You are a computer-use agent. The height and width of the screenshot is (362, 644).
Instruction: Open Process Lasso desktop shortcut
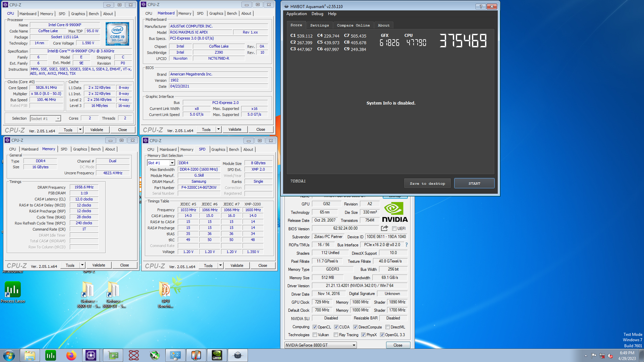[x=13, y=292]
